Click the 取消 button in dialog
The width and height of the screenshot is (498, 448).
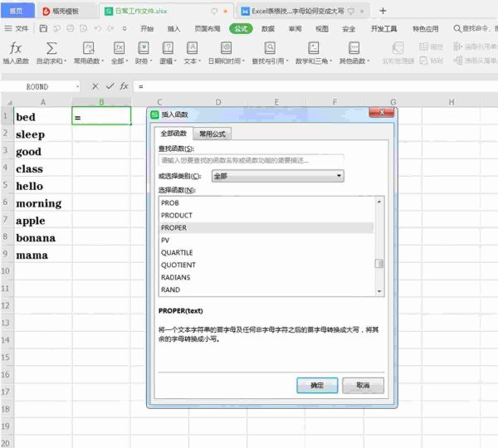(363, 385)
